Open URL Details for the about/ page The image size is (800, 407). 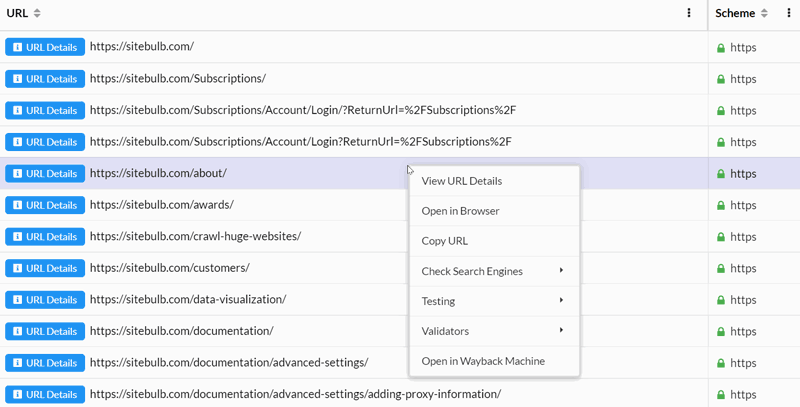tap(45, 173)
